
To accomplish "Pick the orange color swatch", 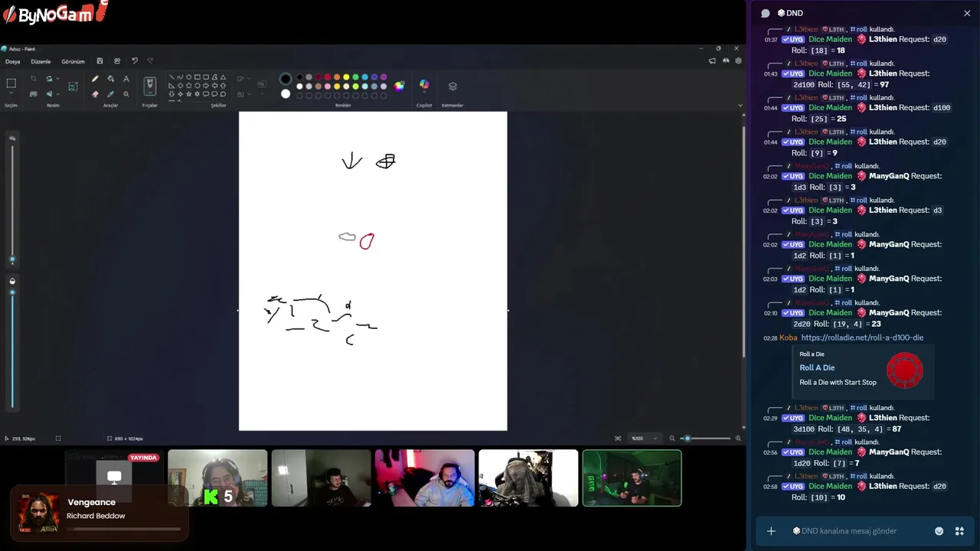I will pyautogui.click(x=337, y=77).
